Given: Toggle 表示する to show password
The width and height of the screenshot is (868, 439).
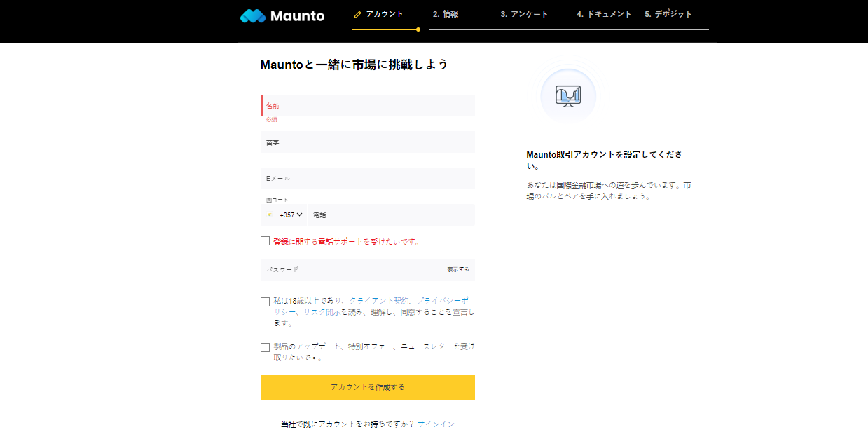Looking at the screenshot, I should 458,269.
